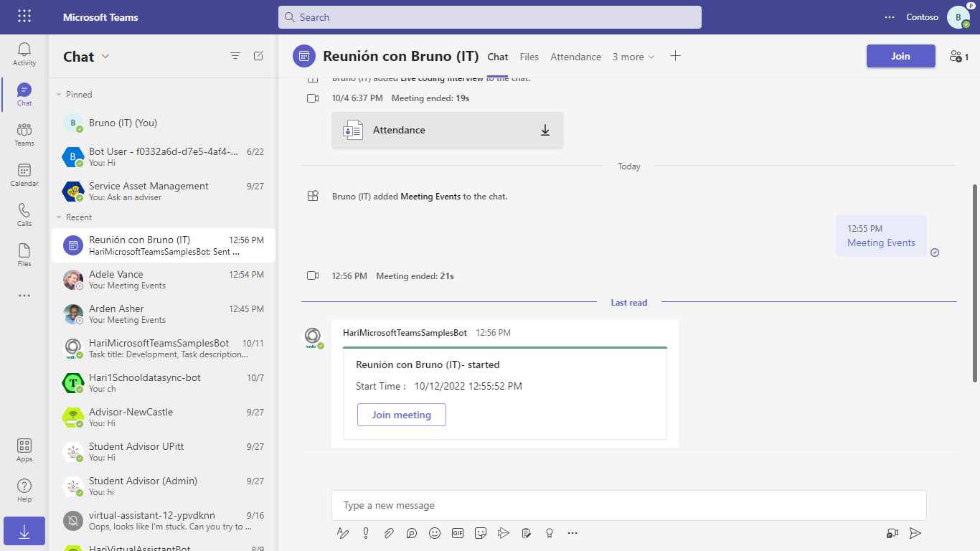Open the Chat header dropdown chevron
This screenshot has width=980, height=551.
click(105, 57)
